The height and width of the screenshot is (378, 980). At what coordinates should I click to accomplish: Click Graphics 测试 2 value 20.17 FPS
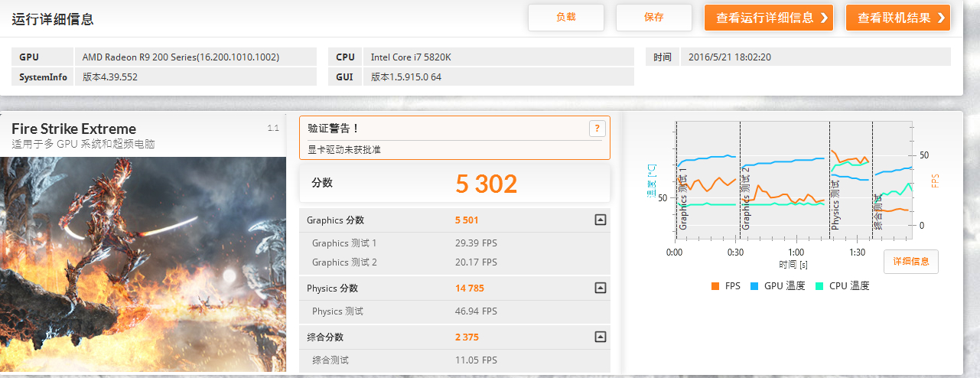[476, 262]
